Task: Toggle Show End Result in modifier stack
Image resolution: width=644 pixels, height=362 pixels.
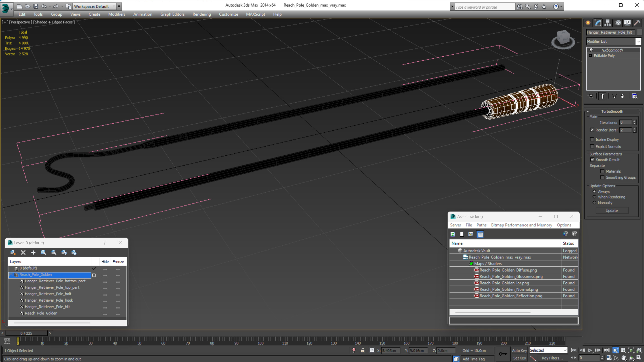Action: pos(602,96)
